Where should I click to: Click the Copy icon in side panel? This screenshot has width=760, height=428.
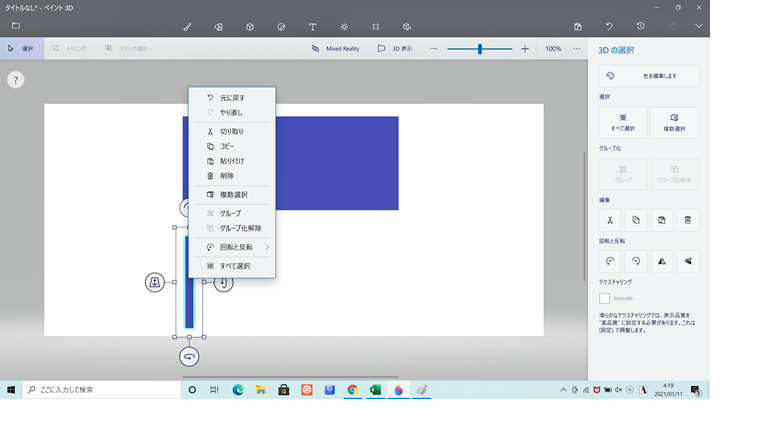[636, 221]
